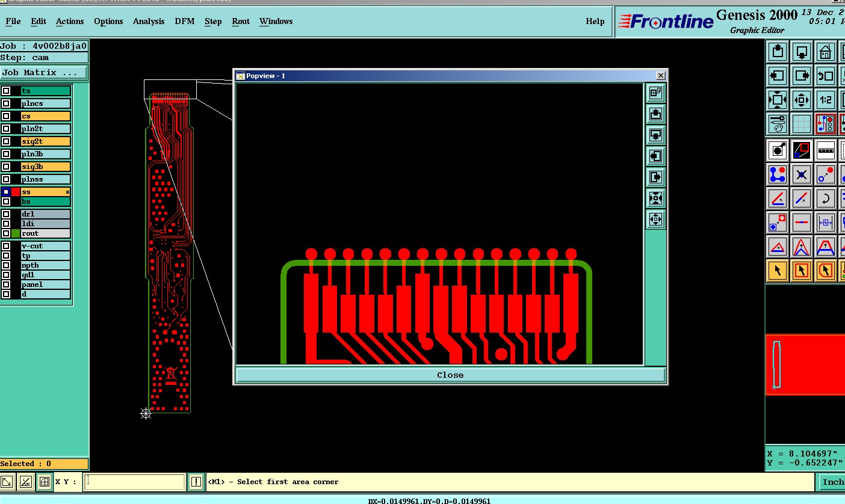Select the horizontal line segment tool
This screenshot has height=504, width=845.
pyautogui.click(x=802, y=223)
